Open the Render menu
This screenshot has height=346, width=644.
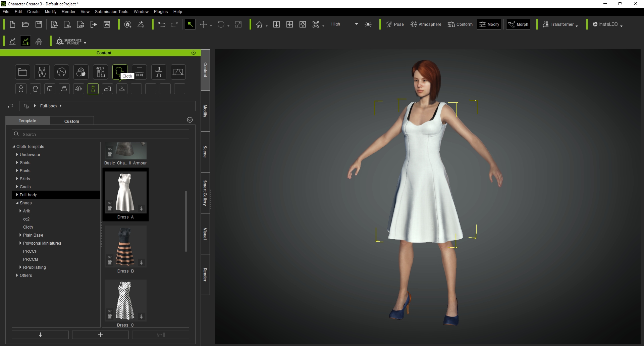click(x=68, y=12)
